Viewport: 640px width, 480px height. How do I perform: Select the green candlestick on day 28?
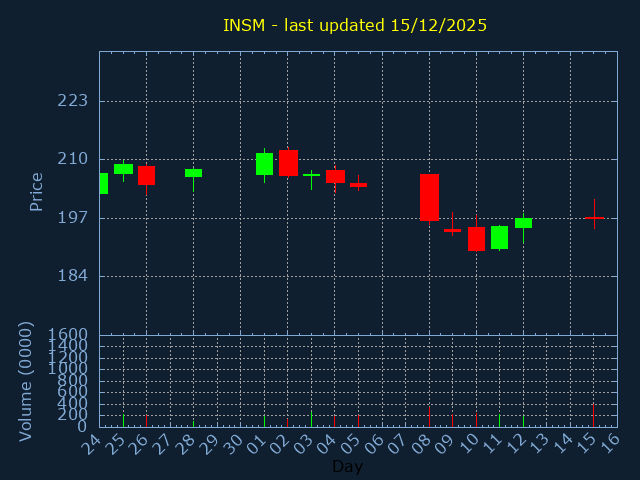tap(193, 173)
